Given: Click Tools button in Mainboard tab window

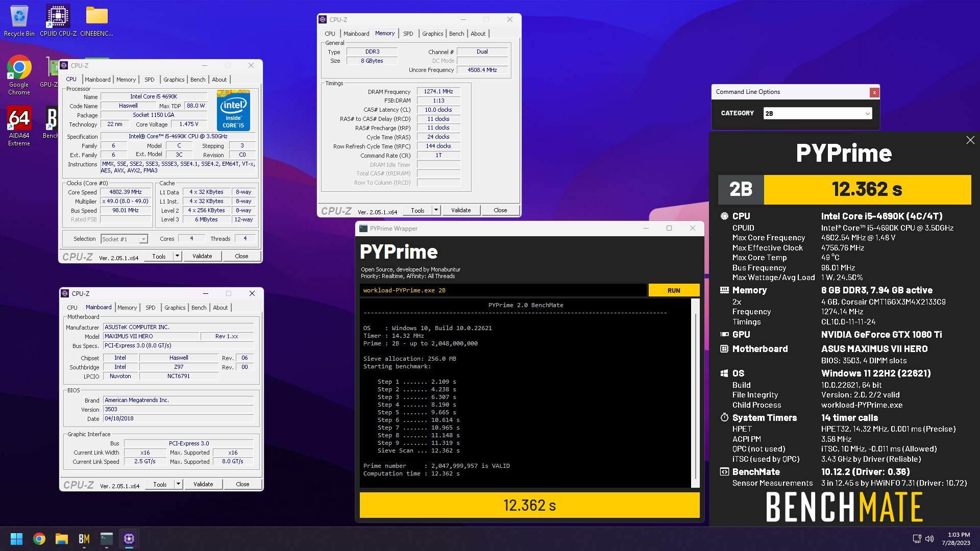Looking at the screenshot, I should click(160, 484).
